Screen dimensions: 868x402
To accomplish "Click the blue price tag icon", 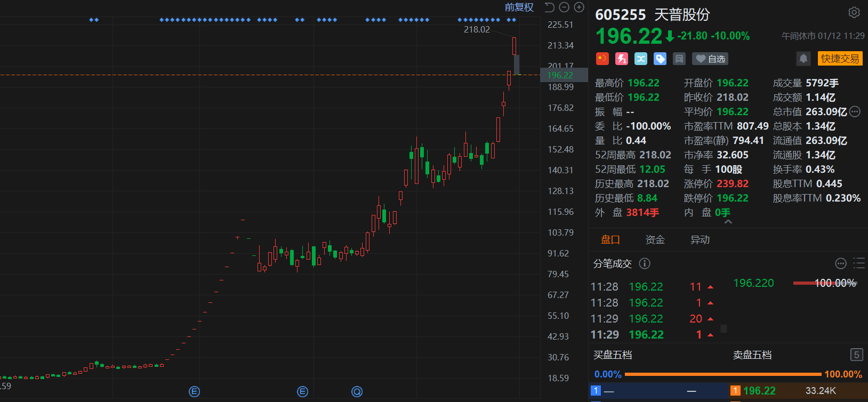I will click(660, 59).
